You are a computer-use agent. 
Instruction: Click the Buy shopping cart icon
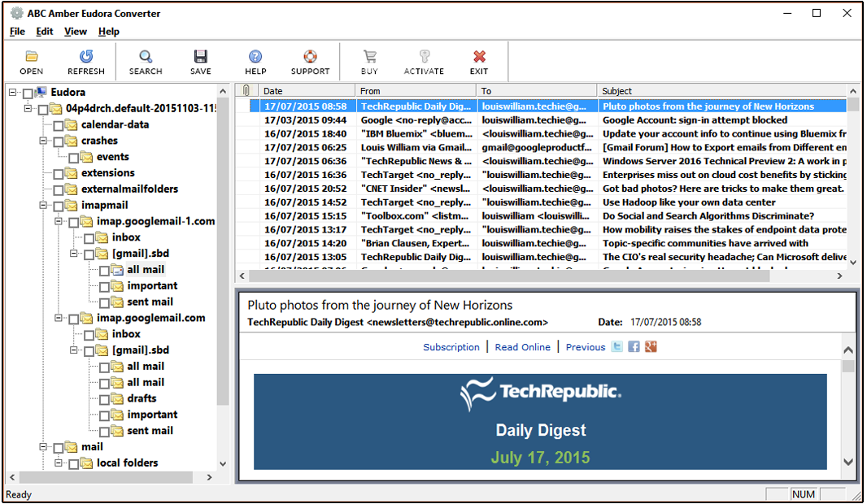coord(369,56)
